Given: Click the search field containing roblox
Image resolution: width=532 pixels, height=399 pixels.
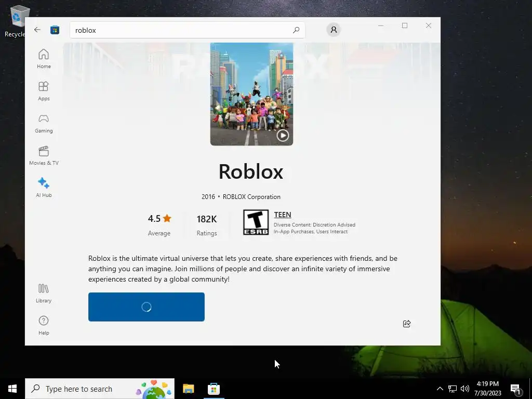Looking at the screenshot, I should pyautogui.click(x=187, y=30).
